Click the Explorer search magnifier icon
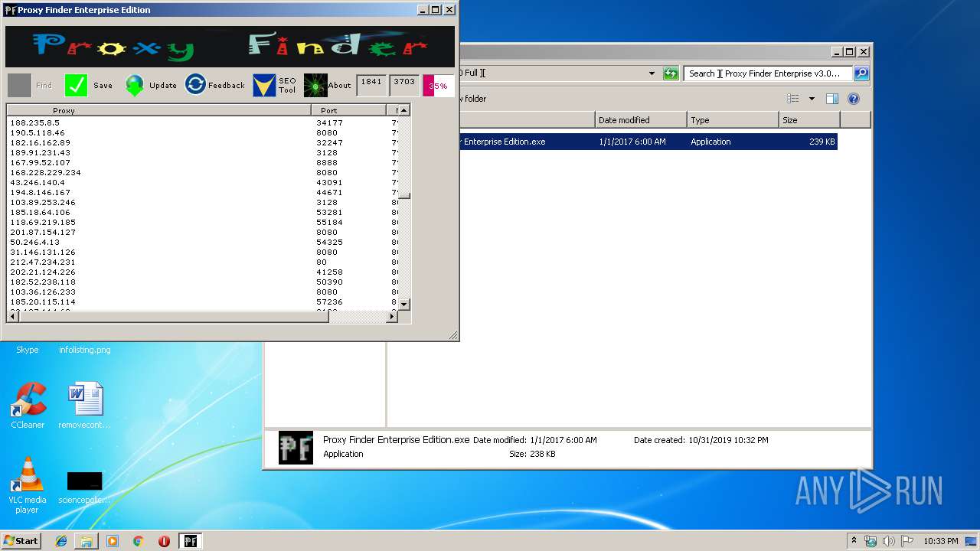Viewport: 980px width, 551px height. click(861, 73)
